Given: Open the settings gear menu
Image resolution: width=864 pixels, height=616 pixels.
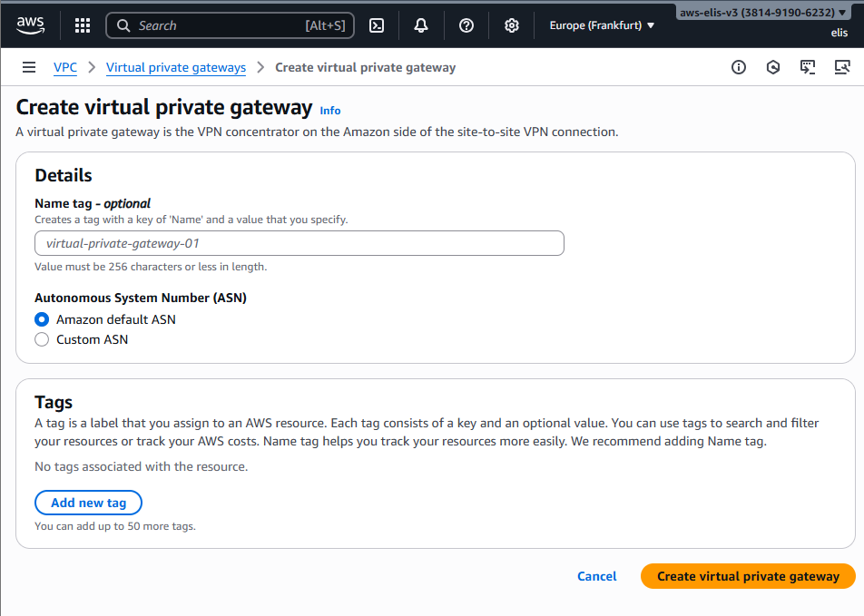Looking at the screenshot, I should [512, 25].
